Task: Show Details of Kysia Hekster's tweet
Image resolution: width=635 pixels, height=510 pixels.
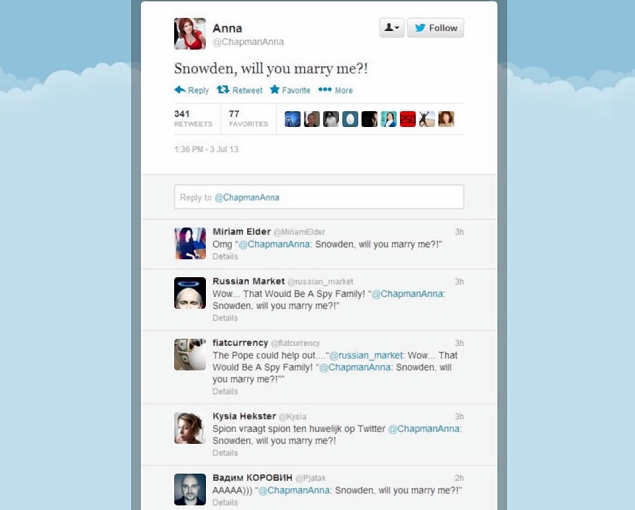Action: pyautogui.click(x=225, y=453)
